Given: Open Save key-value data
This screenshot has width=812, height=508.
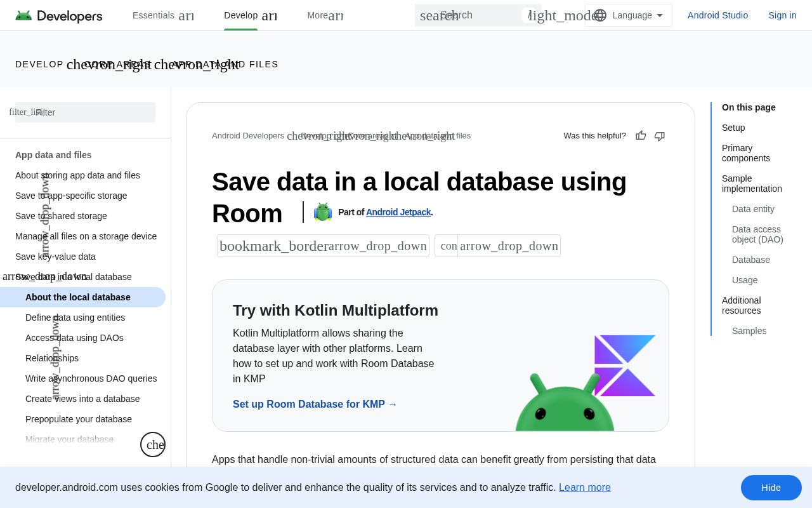Looking at the screenshot, I should click(x=55, y=257).
